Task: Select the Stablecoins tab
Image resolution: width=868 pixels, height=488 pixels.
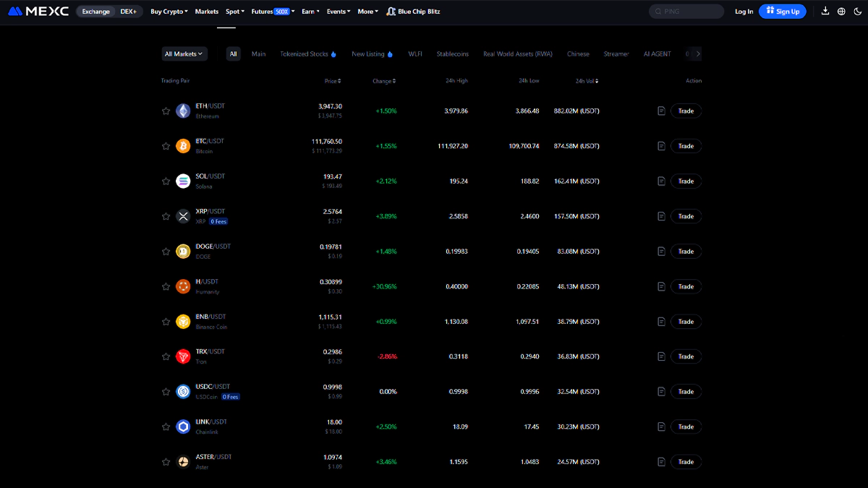Action: (x=452, y=54)
